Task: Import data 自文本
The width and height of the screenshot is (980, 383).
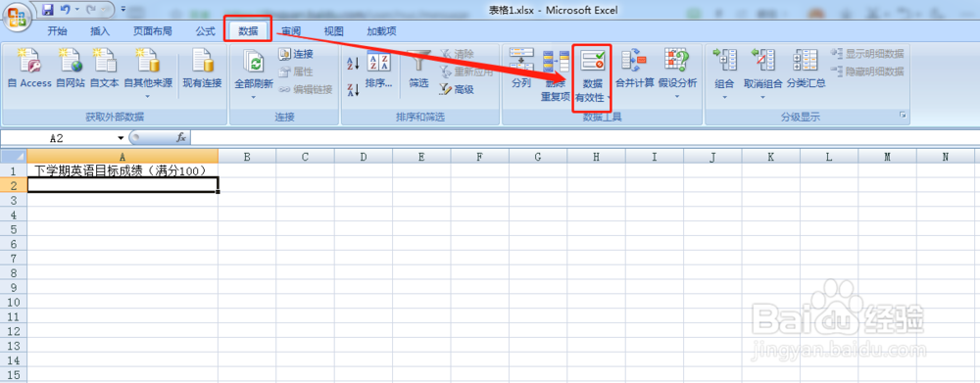Action: pyautogui.click(x=104, y=70)
